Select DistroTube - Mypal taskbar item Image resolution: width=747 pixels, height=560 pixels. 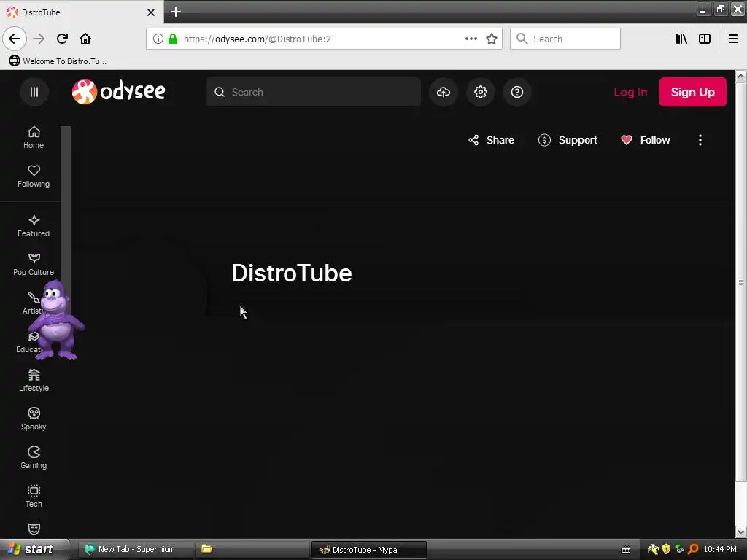pos(368,550)
